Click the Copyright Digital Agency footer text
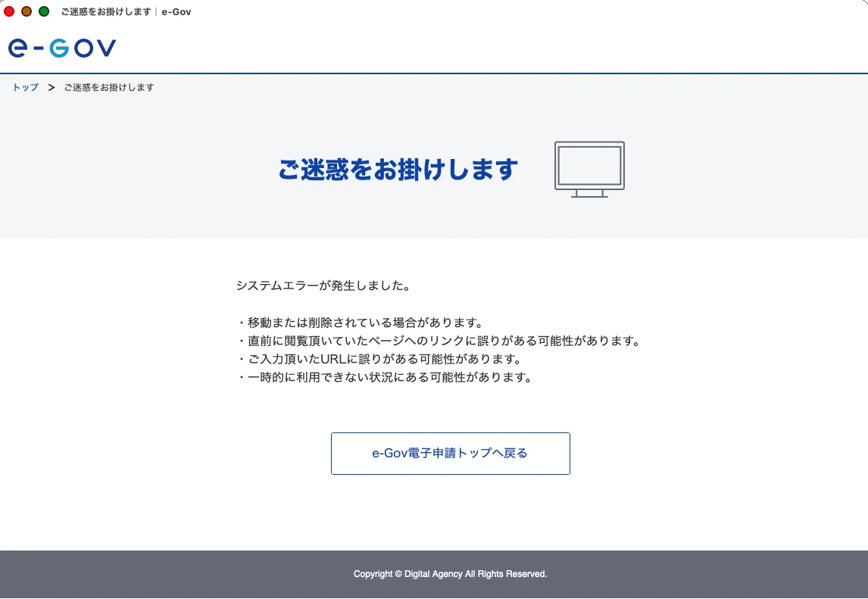The width and height of the screenshot is (868, 599). (x=450, y=574)
